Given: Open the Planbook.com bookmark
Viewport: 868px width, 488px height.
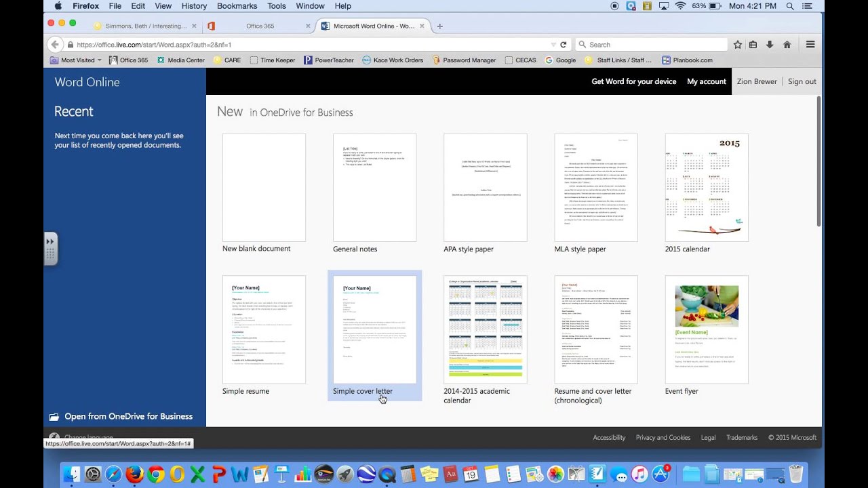Looking at the screenshot, I should click(x=687, y=60).
